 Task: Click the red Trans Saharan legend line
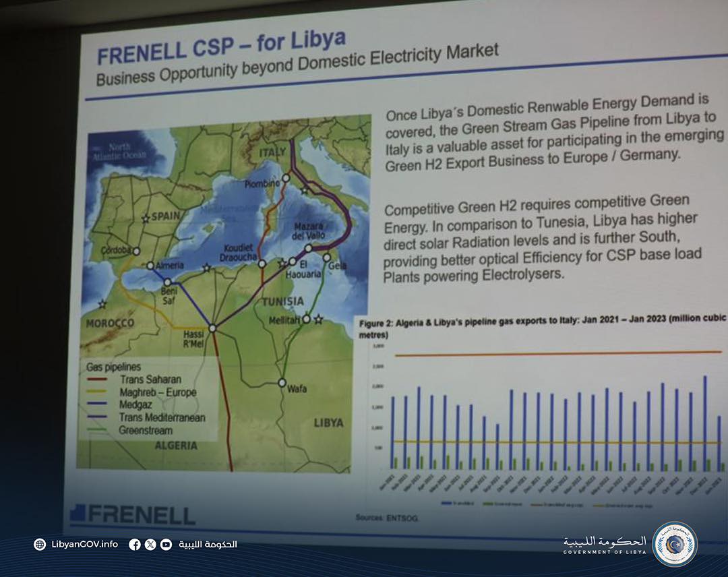click(96, 379)
